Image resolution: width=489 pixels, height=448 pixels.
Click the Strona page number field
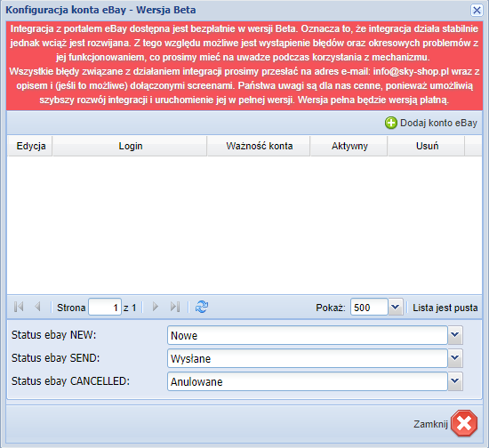click(105, 308)
